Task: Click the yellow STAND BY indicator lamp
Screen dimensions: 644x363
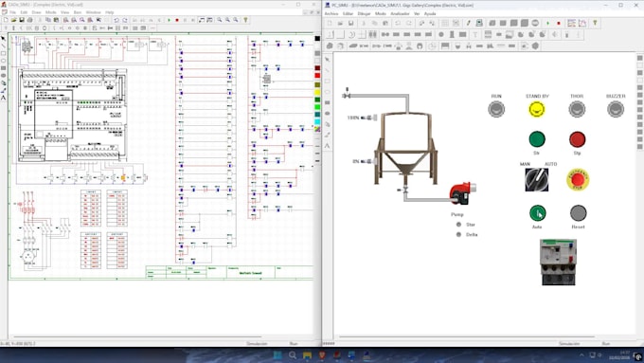Action: (536, 109)
